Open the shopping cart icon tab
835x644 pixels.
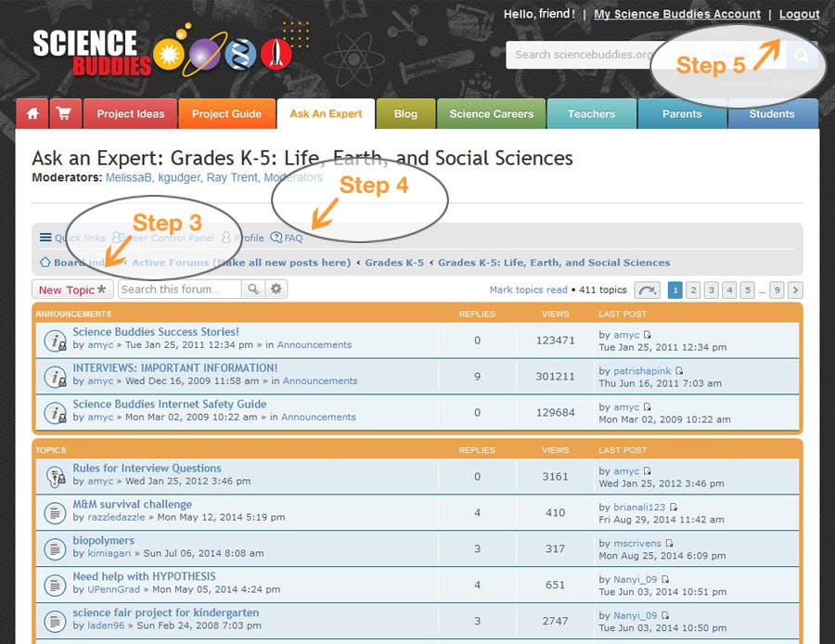point(66,113)
